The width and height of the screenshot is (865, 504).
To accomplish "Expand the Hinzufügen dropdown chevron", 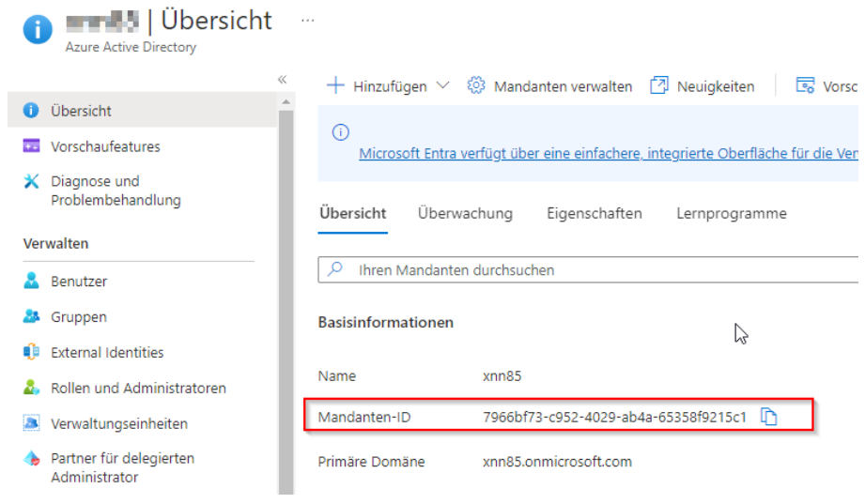I will coord(442,85).
